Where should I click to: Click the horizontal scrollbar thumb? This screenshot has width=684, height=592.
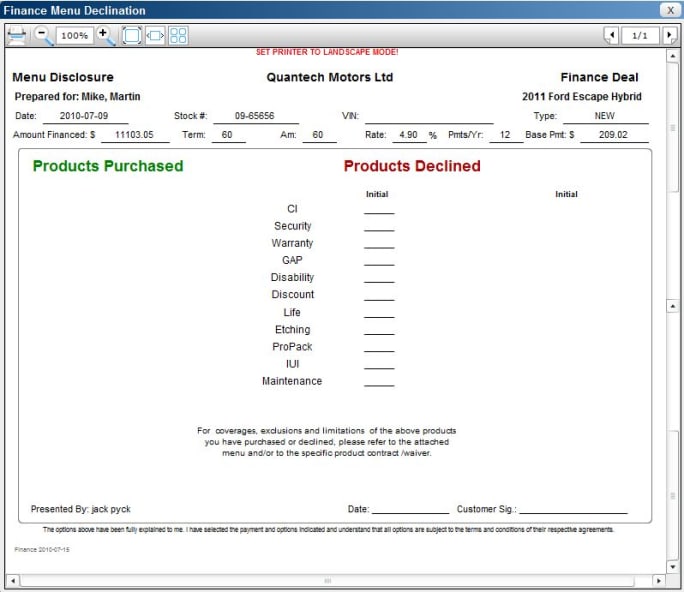(x=326, y=580)
